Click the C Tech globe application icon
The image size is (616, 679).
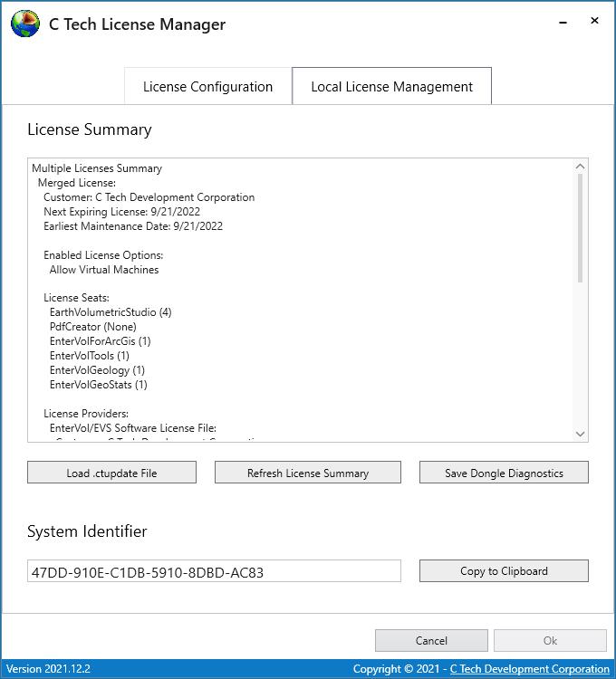25,24
